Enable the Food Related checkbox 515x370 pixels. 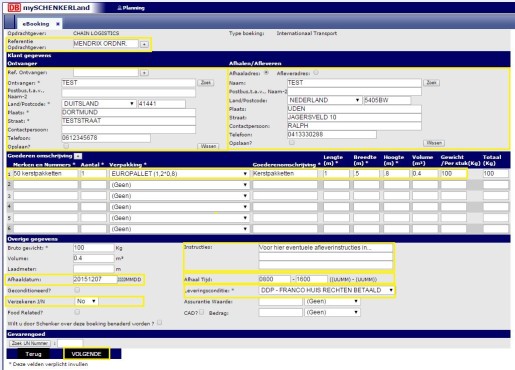(77, 312)
